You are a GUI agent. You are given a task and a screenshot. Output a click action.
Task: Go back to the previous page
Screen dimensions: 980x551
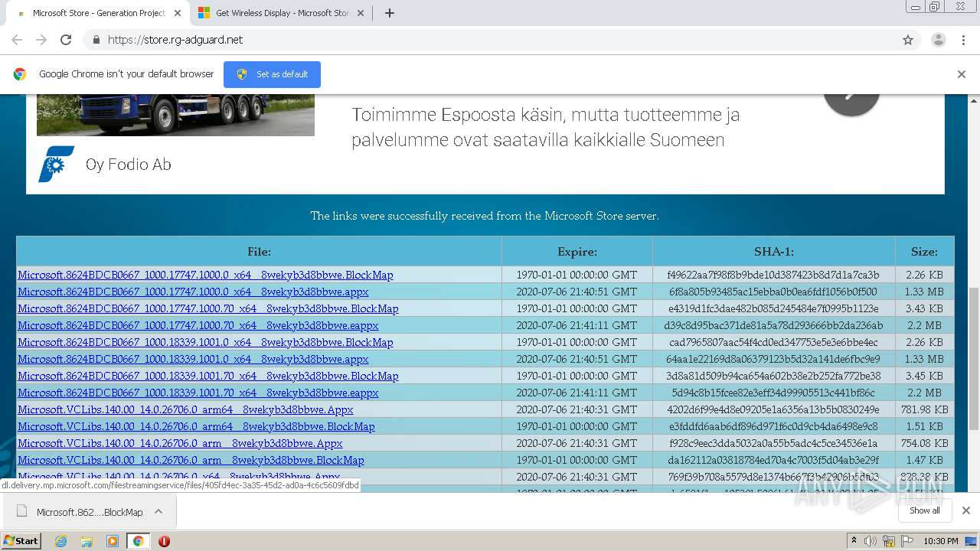17,40
